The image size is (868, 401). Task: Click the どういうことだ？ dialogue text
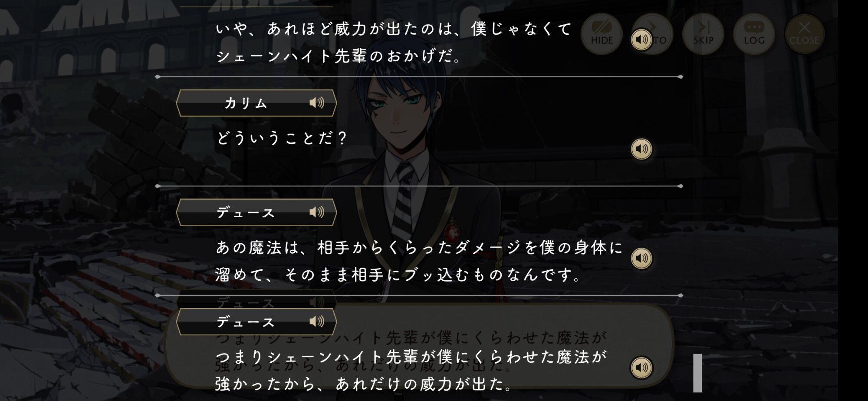pyautogui.click(x=282, y=138)
